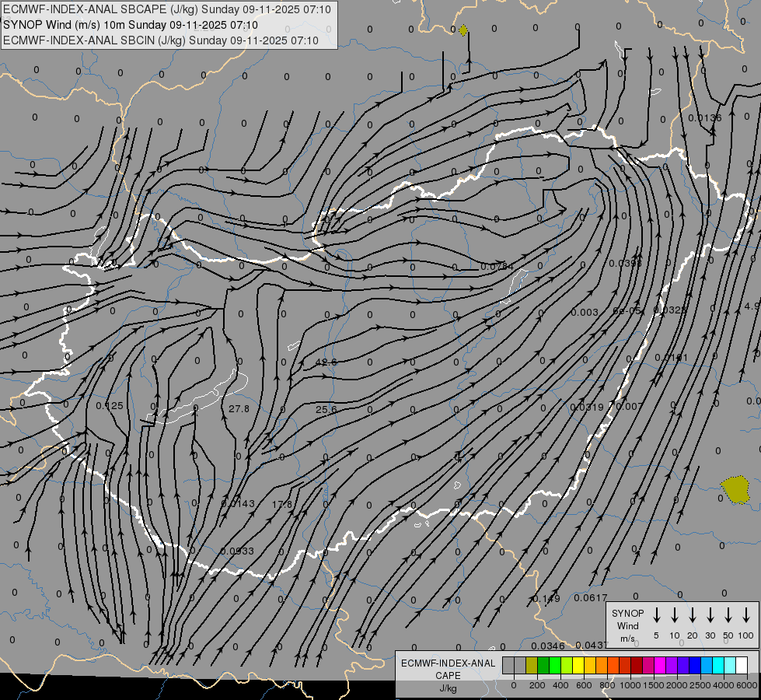This screenshot has height=700, width=761.
Task: Click the 17.8 value on the map
Action: point(282,504)
